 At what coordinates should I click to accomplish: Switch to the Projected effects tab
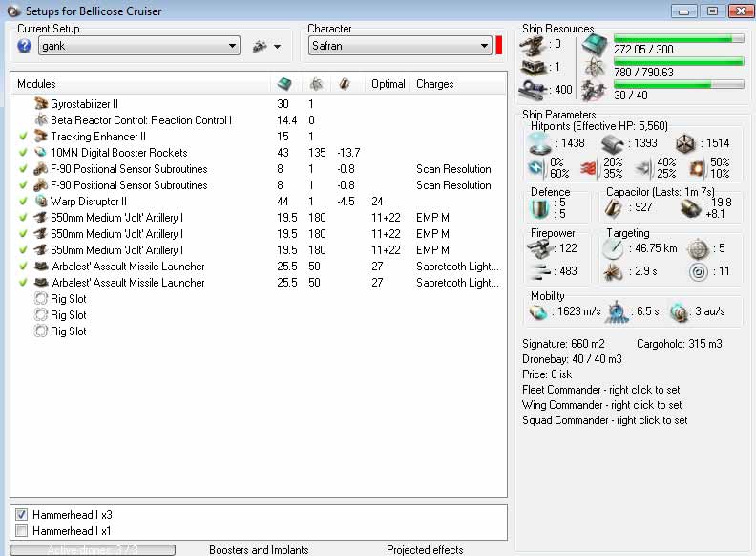click(424, 549)
